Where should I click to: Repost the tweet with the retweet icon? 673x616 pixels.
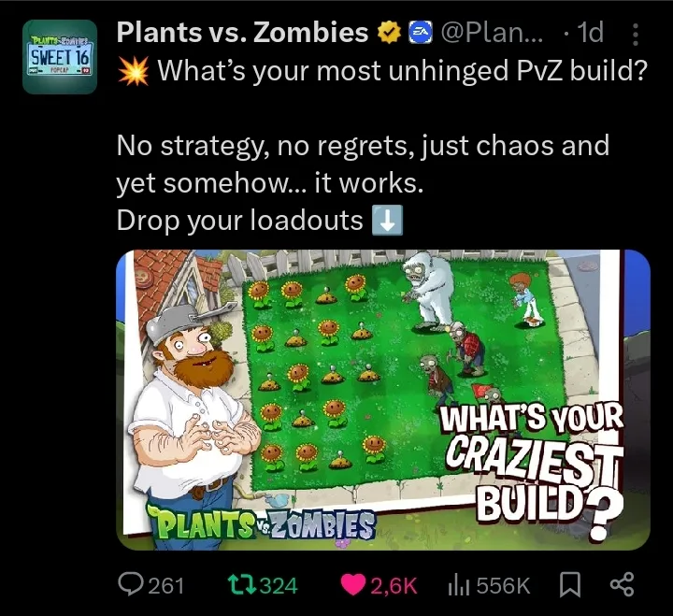tap(240, 585)
